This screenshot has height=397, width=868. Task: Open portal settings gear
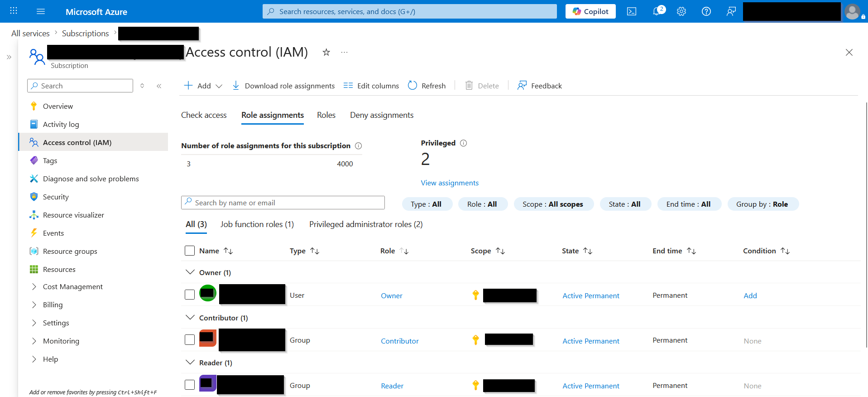681,11
